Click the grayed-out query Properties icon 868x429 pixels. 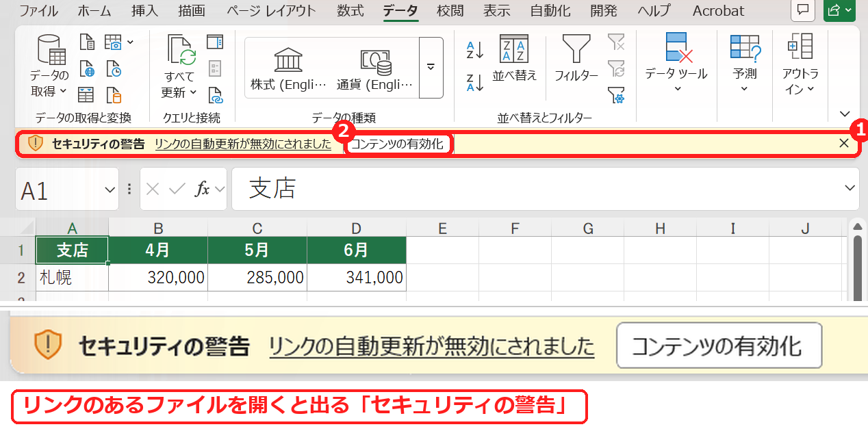pos(215,68)
